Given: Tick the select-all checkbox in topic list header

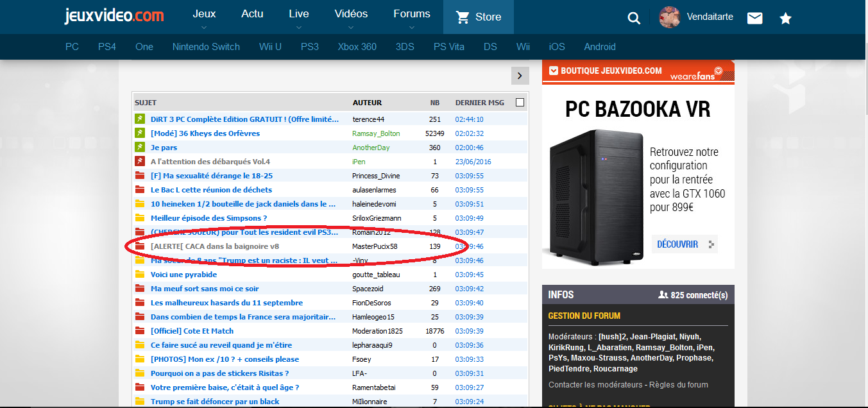Looking at the screenshot, I should click(x=520, y=103).
